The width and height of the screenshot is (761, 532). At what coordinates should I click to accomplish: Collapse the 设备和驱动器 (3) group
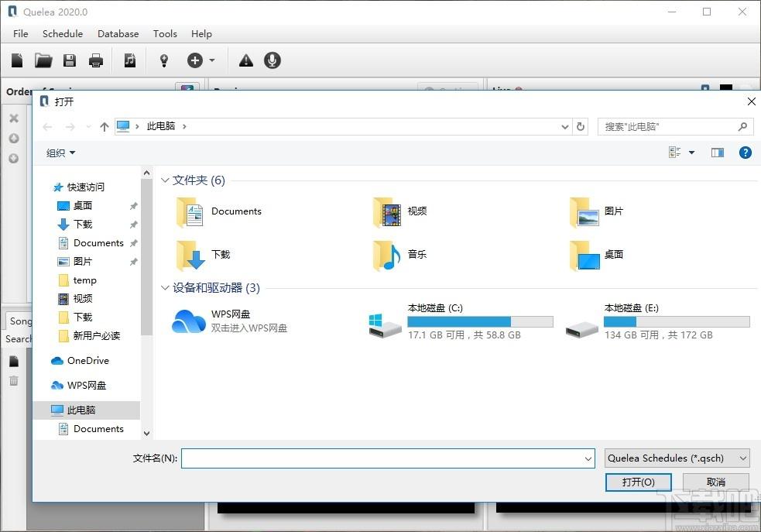pyautogui.click(x=165, y=288)
